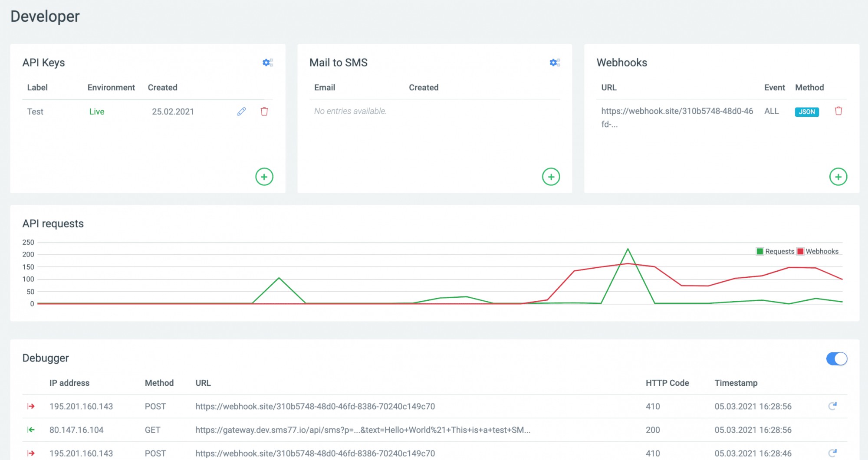This screenshot has width=868, height=460.
Task: Toggle the Debugger switch off
Action: coord(836,358)
